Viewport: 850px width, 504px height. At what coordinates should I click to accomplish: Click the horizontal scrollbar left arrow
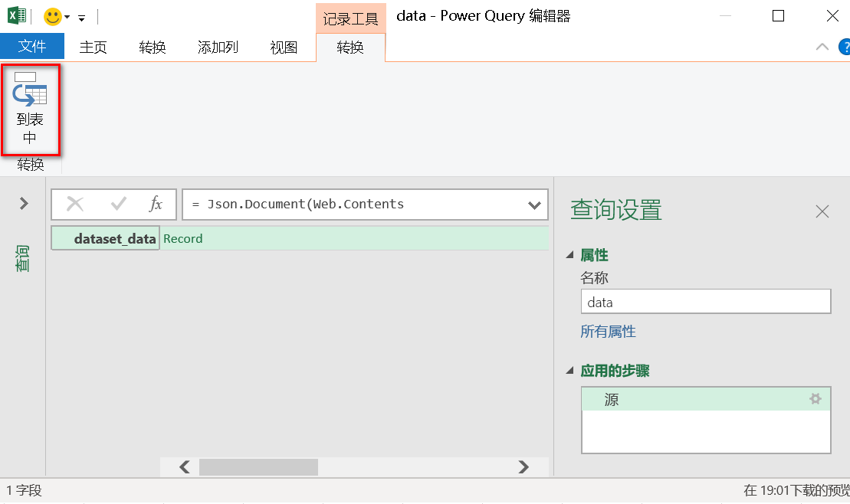pos(184,466)
